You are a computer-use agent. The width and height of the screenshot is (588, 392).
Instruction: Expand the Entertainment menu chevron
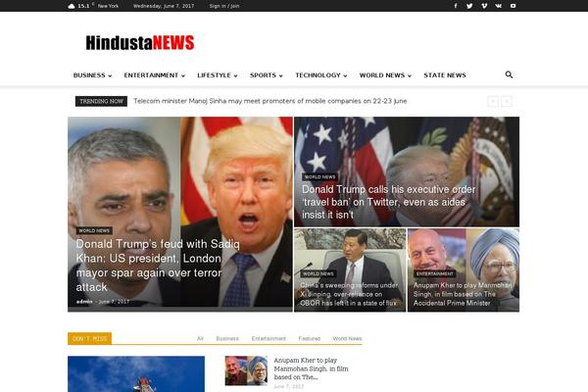tap(183, 75)
